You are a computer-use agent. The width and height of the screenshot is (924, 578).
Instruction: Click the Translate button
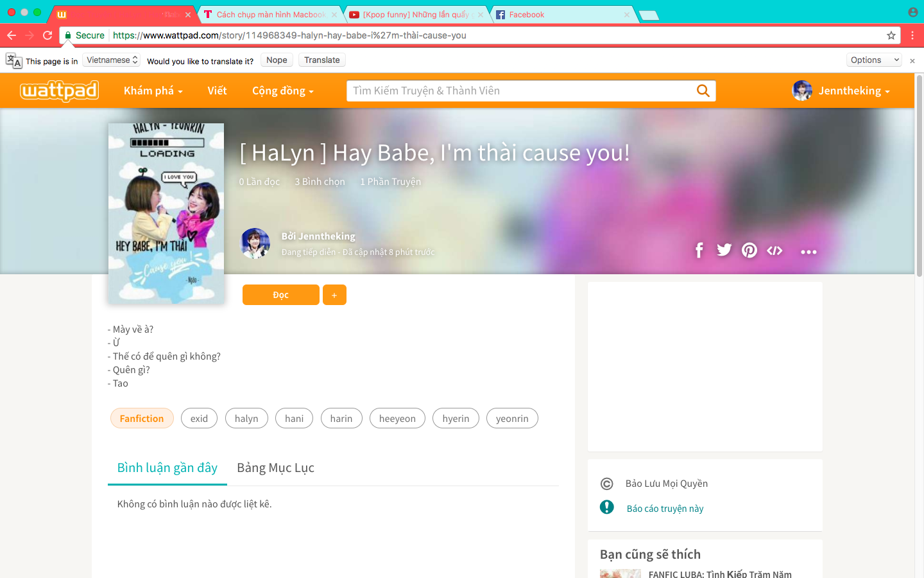click(x=321, y=60)
